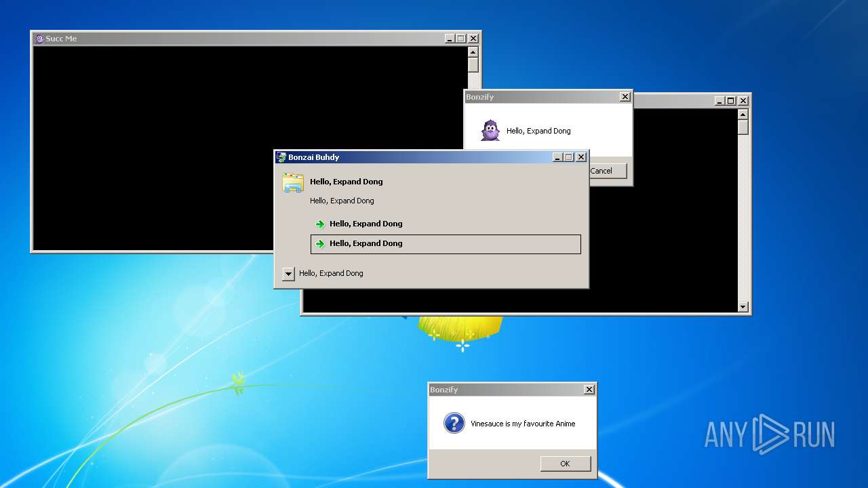
Task: Click the Succ Me scrollbar thumb
Action: 473,65
